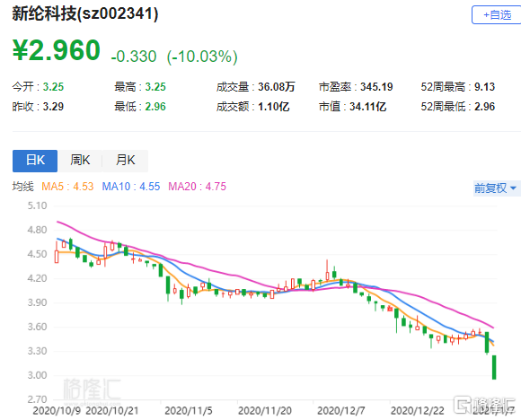This screenshot has width=521, height=420.
Task: Click the 市盈率 value 345.19
Action: pyautogui.click(x=376, y=87)
